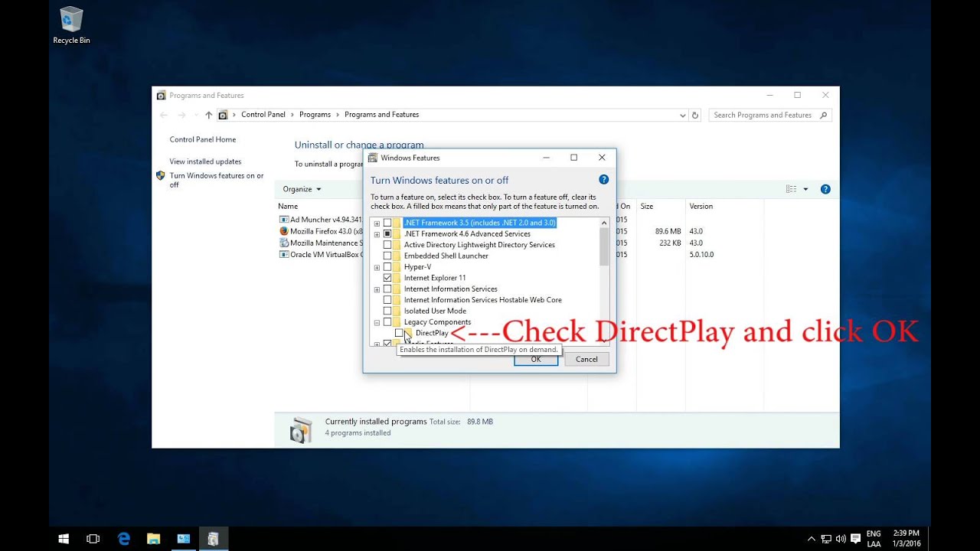Click the ENG language indicator

874,534
